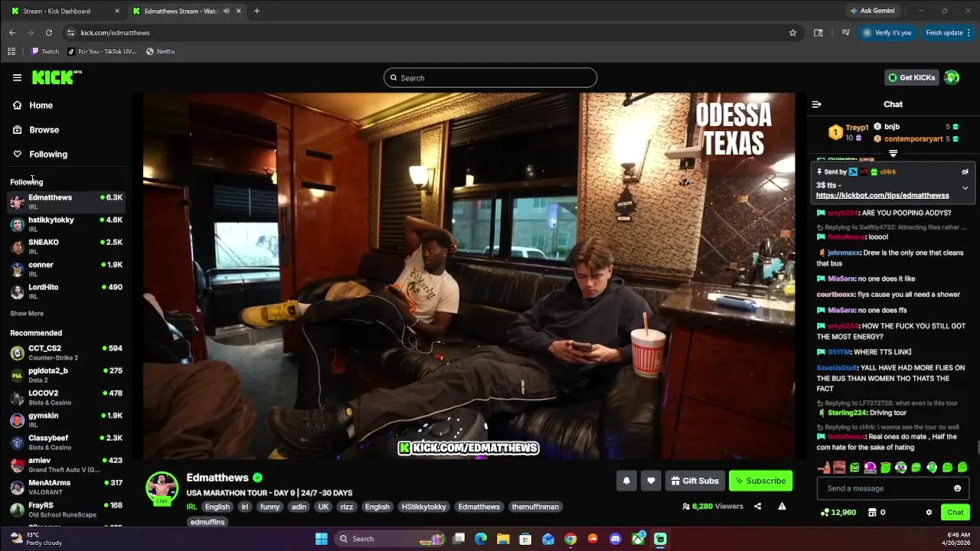980x551 pixels.
Task: Hide the pinned chat message
Action: pos(965,172)
